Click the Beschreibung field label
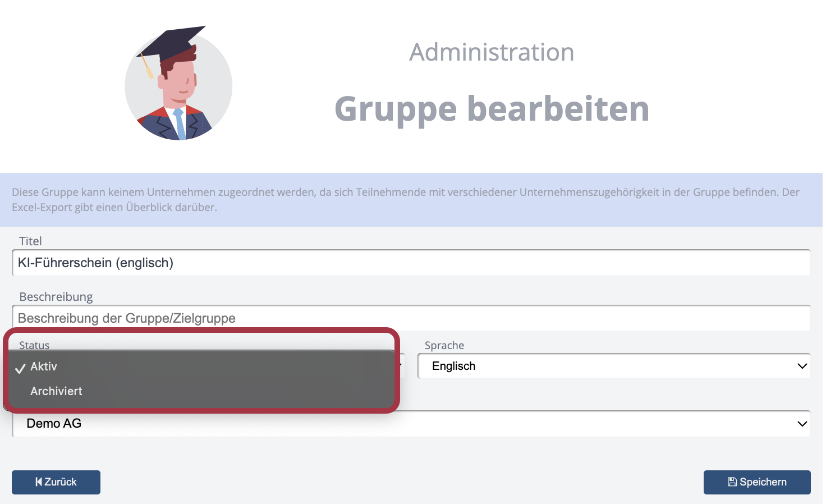The height and width of the screenshot is (504, 826). [x=56, y=297]
